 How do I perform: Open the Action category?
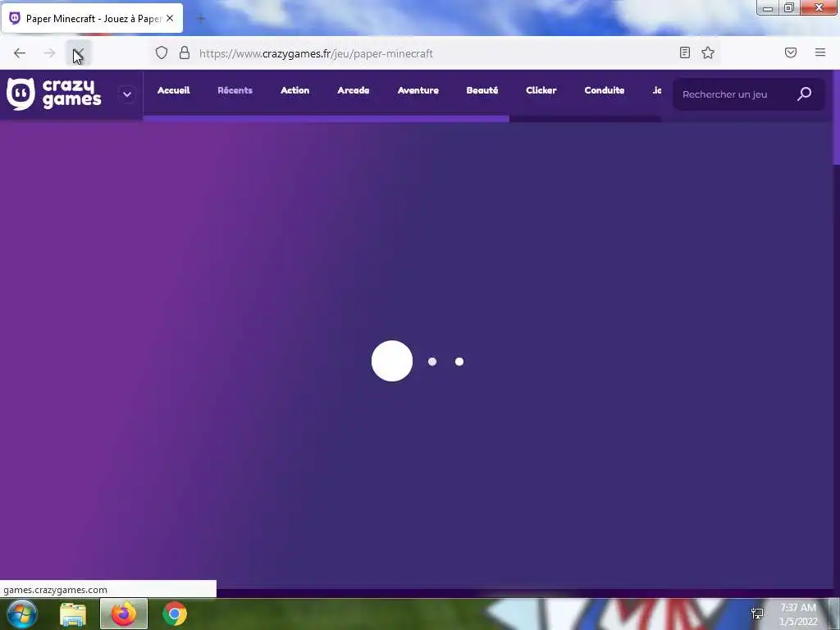click(294, 90)
